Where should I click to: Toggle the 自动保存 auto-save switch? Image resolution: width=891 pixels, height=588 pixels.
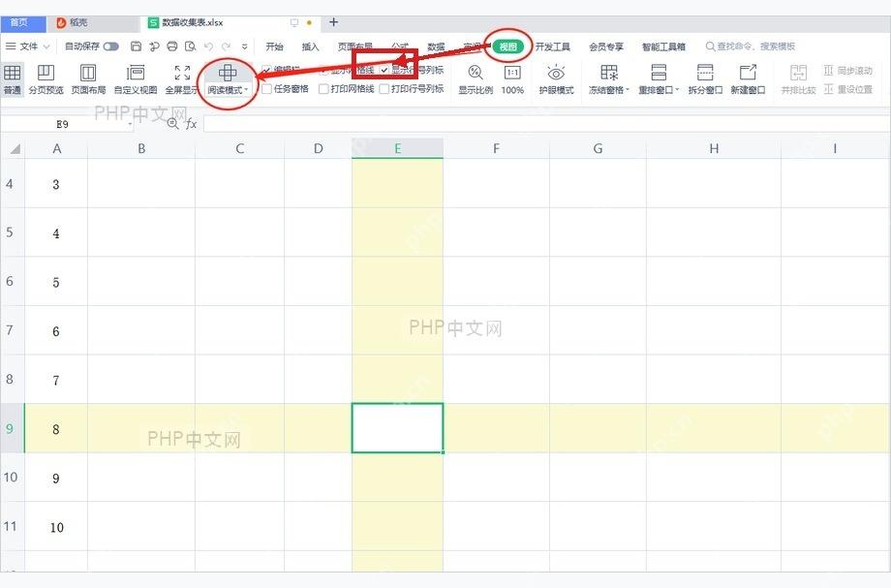(110, 46)
